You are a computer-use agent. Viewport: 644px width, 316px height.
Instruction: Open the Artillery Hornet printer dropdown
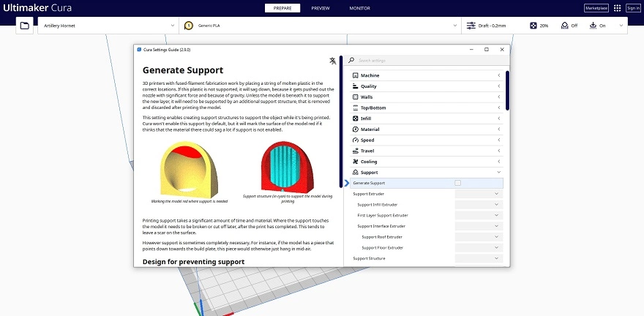click(108, 26)
